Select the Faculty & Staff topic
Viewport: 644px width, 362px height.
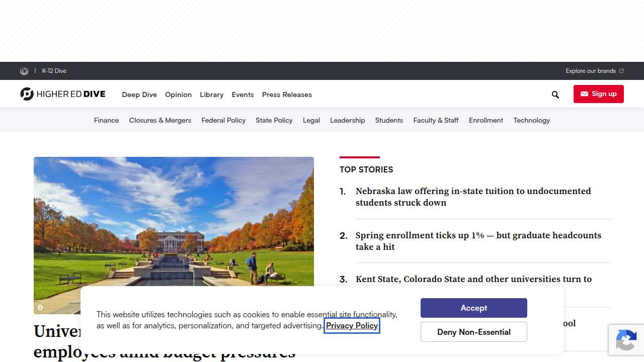coord(436,120)
